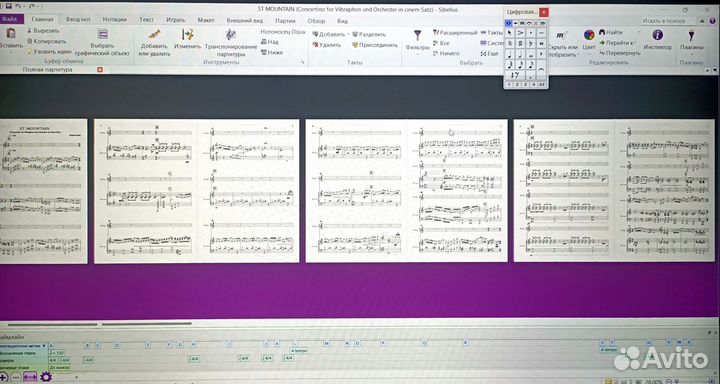
Task: Open Добавить или удалить instruments
Action: pyautogui.click(x=155, y=42)
